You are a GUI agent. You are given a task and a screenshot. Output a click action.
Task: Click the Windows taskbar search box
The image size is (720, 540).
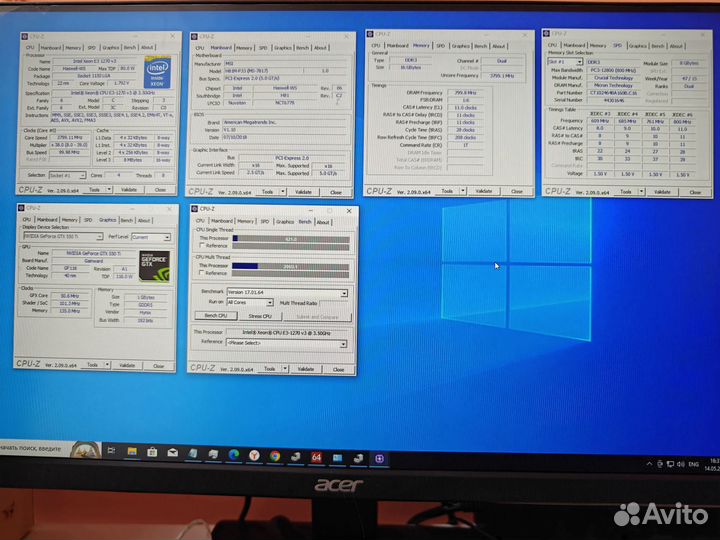coord(34,448)
